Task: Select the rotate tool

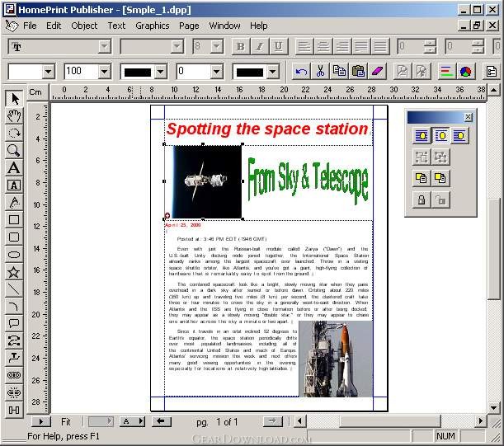Action: (14, 133)
